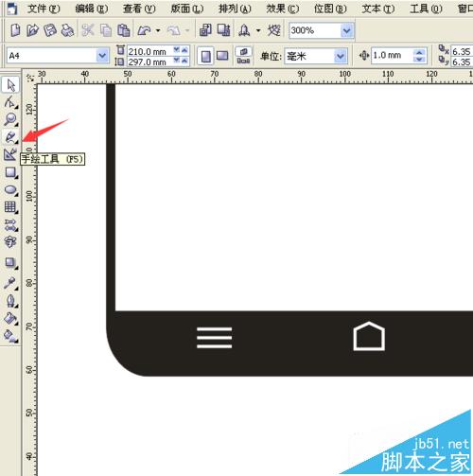Select the Basic Shapes arrows tool
The image size is (473, 476).
(10, 225)
